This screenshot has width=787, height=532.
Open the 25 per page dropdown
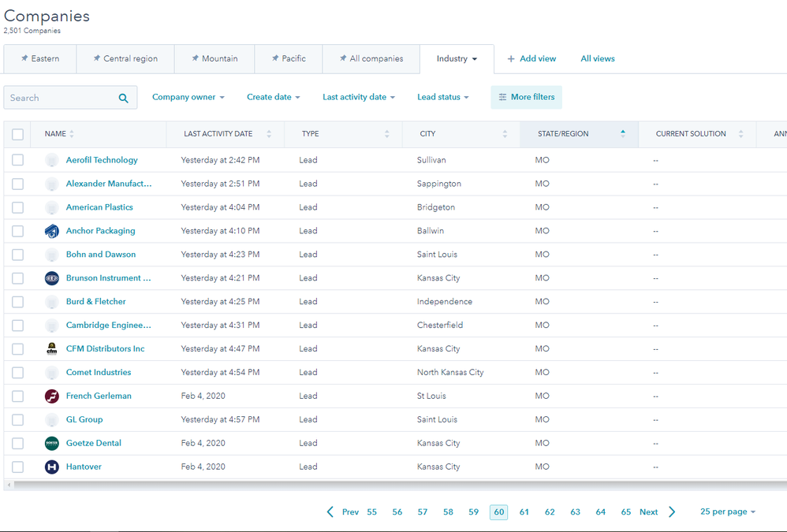pos(728,512)
